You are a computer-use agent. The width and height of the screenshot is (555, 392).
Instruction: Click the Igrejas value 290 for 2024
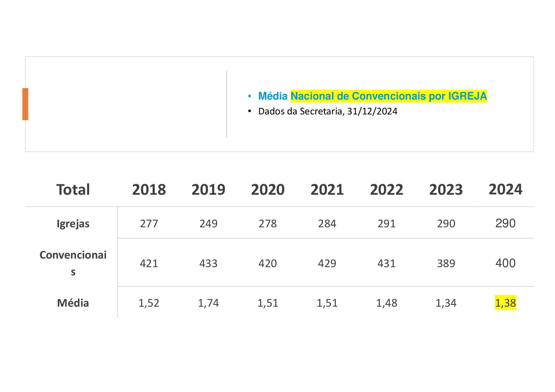click(506, 224)
